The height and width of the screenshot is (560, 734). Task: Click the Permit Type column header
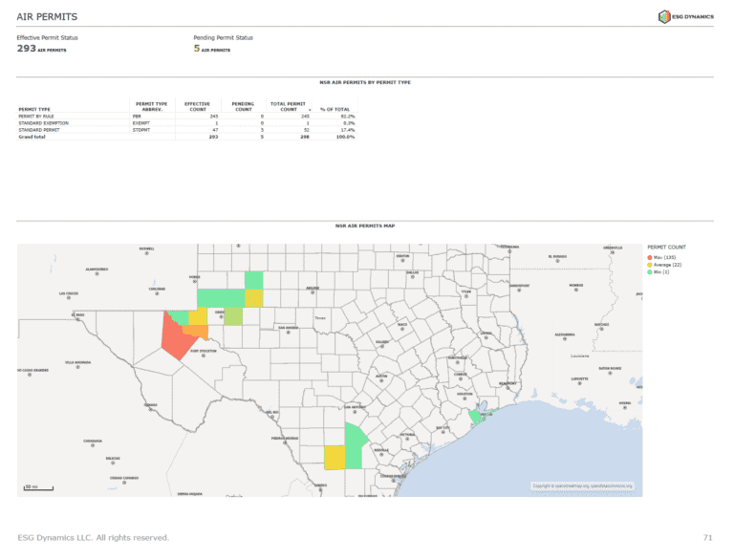pos(34,110)
